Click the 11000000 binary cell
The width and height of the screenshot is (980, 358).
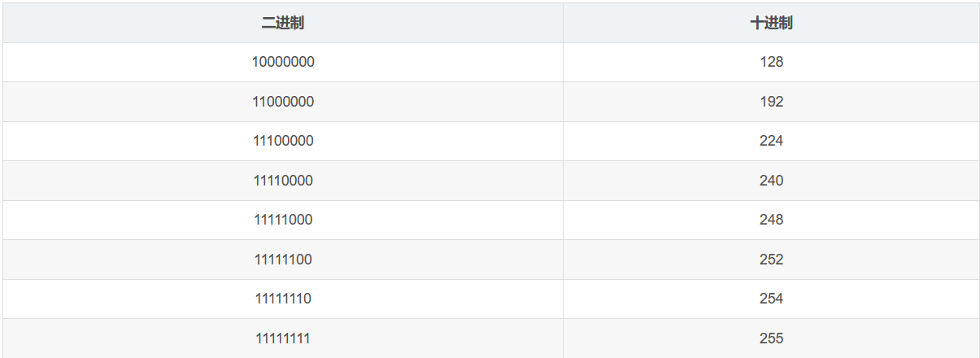pos(282,102)
